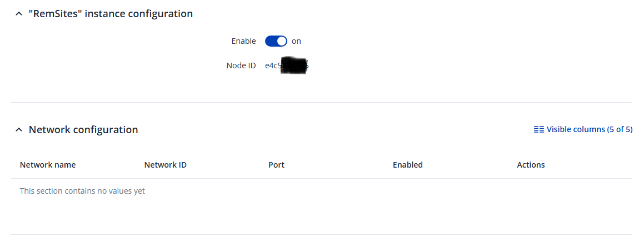This screenshot has height=242, width=644.
Task: Click the blacked-out portion of Node ID
Action: coord(294,66)
